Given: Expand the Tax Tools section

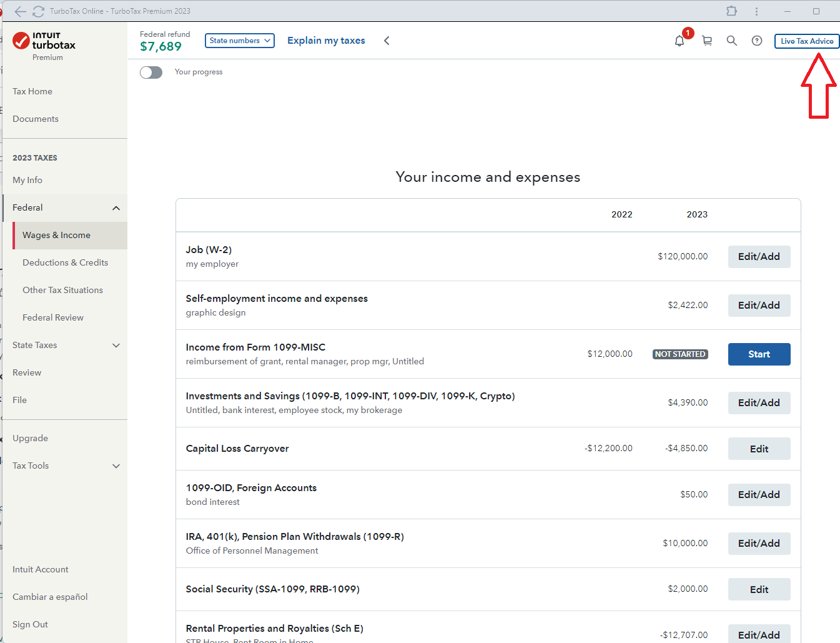Looking at the screenshot, I should [116, 466].
